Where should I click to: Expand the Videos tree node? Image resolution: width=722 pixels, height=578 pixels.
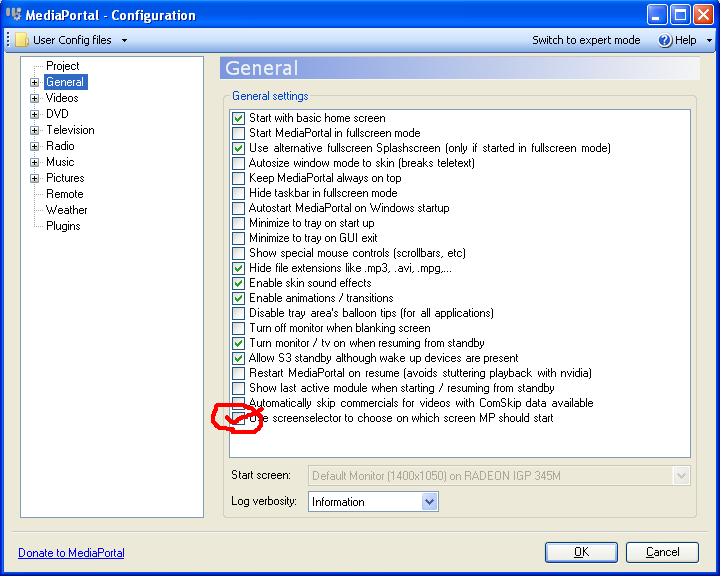[x=35, y=98]
